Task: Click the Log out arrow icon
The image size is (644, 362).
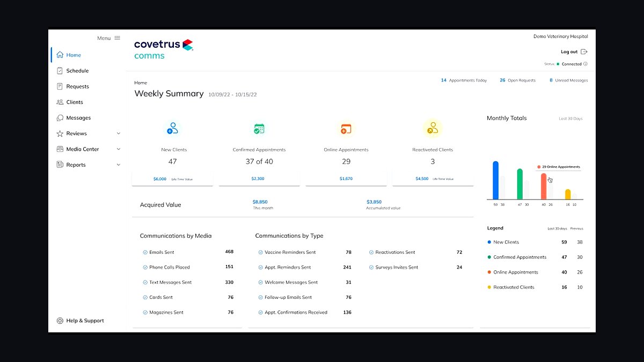Action: (x=584, y=51)
